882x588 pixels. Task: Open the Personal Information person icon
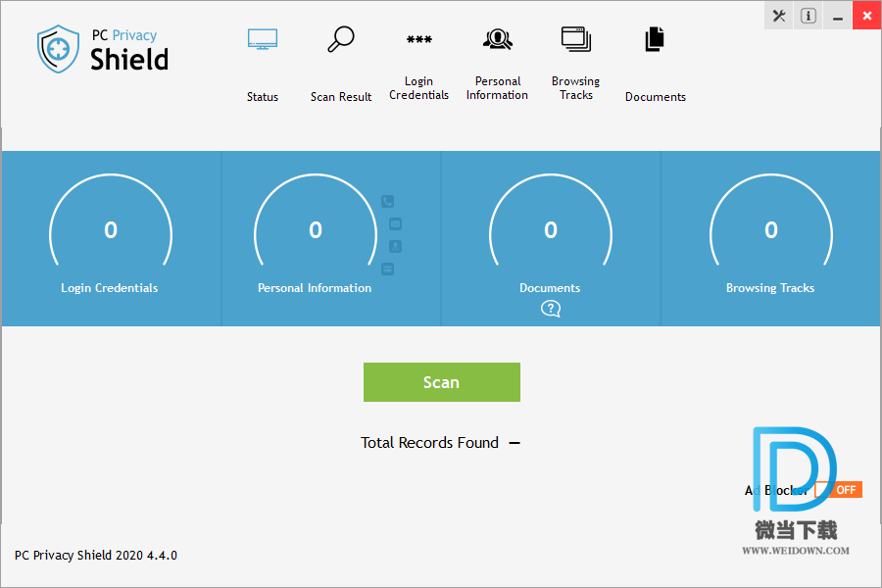point(497,39)
